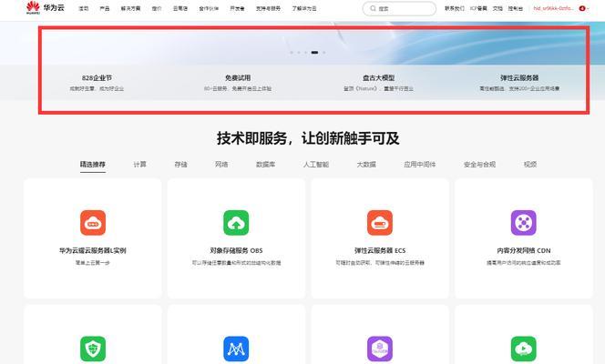605x364 pixels.
Task: Switch to the first banner carousel dot
Action: (292, 53)
